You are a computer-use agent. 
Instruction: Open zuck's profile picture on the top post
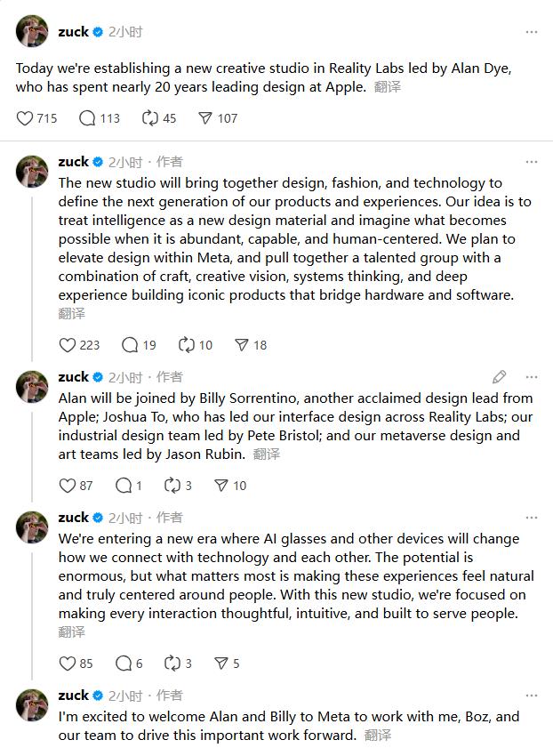point(32,31)
